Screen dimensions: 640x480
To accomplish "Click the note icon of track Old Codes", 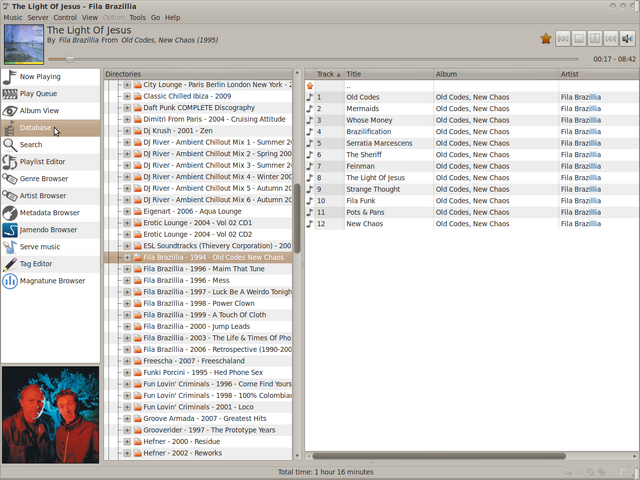I will pos(310,97).
